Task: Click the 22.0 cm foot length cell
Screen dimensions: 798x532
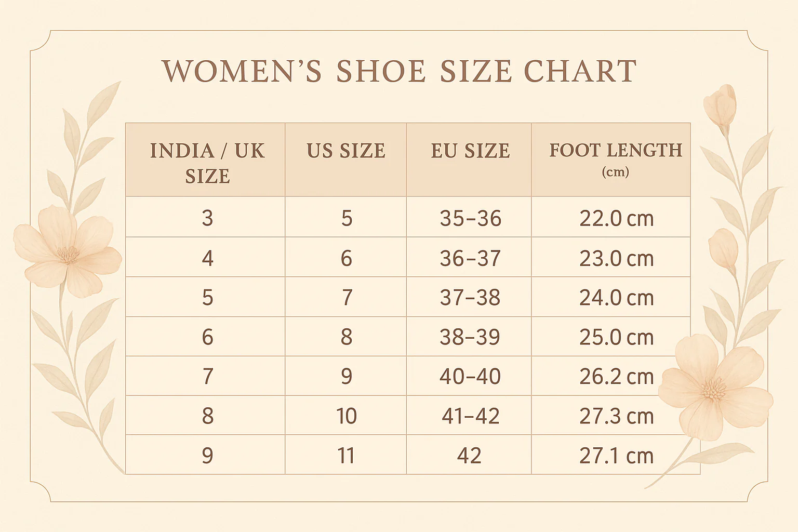Action: (616, 219)
